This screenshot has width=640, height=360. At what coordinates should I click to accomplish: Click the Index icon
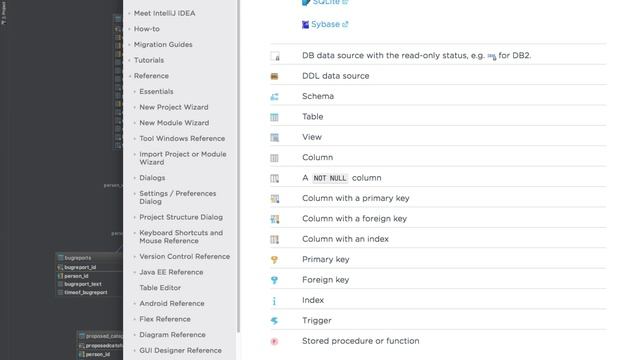(x=274, y=301)
